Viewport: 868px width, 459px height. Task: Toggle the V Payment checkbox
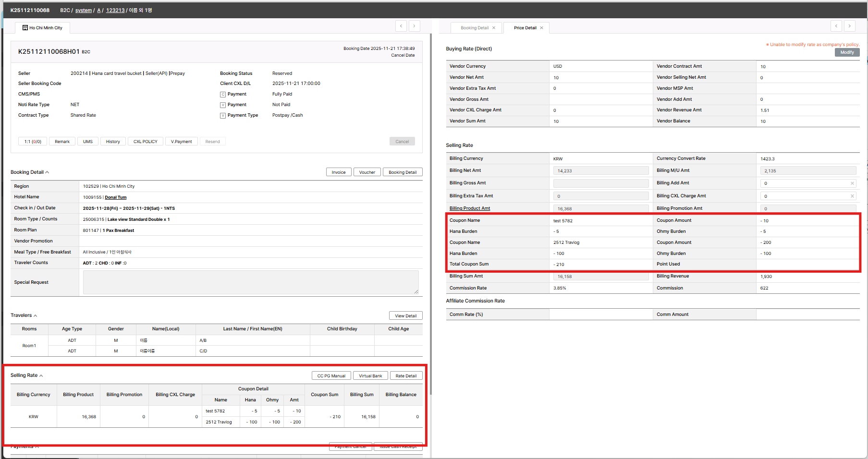[223, 105]
